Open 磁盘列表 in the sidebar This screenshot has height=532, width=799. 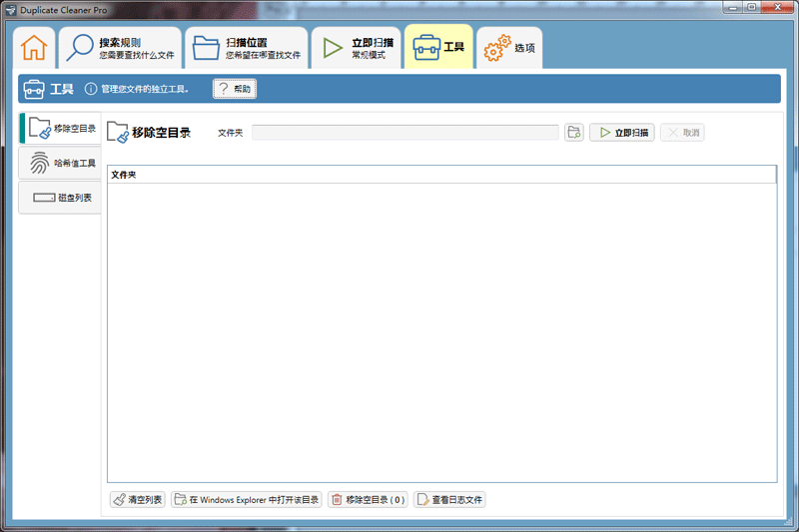point(60,198)
